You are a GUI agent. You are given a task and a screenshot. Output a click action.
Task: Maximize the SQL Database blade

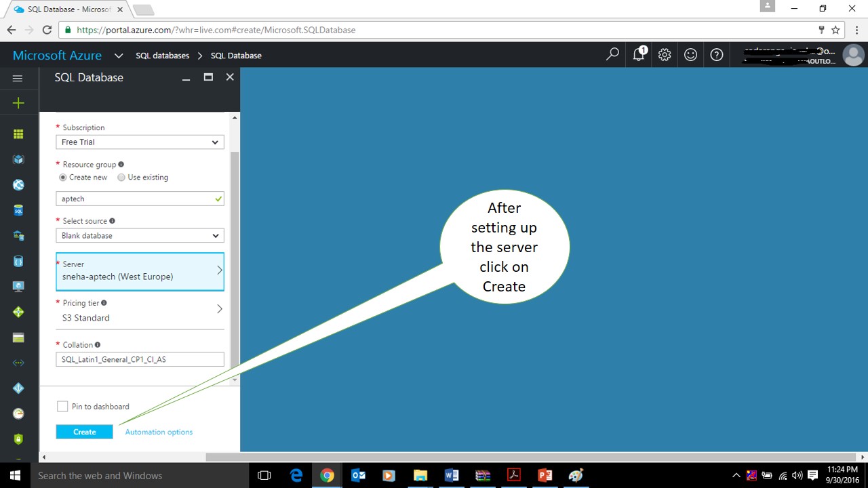(208, 77)
